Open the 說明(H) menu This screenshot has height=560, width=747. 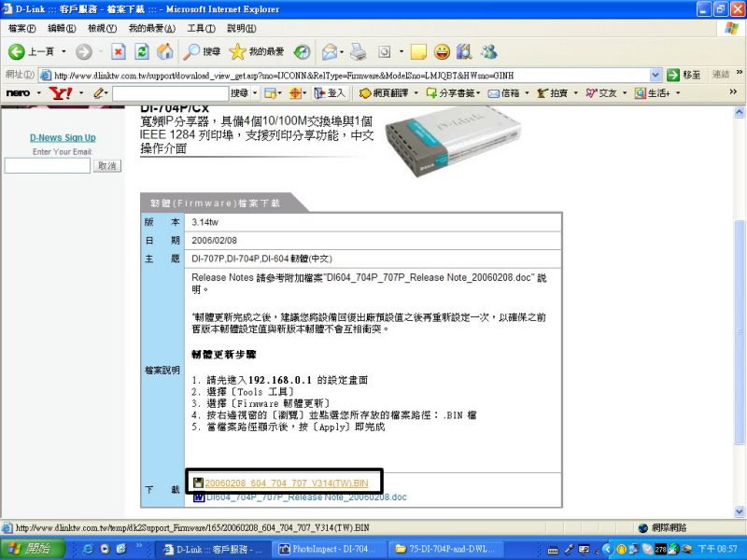coord(242,28)
